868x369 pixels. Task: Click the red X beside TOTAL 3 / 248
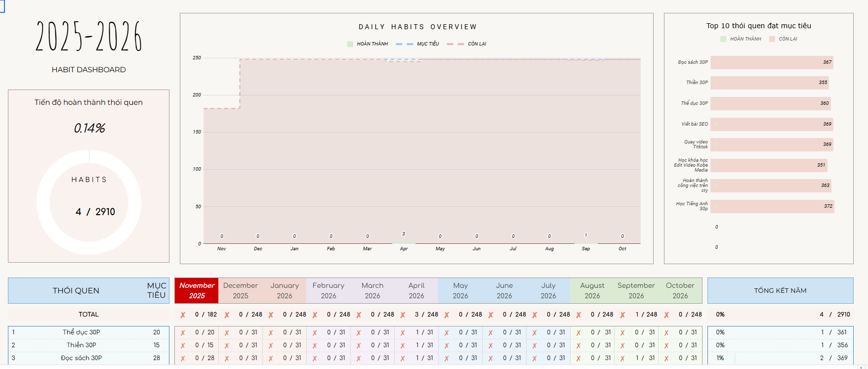[x=403, y=315]
